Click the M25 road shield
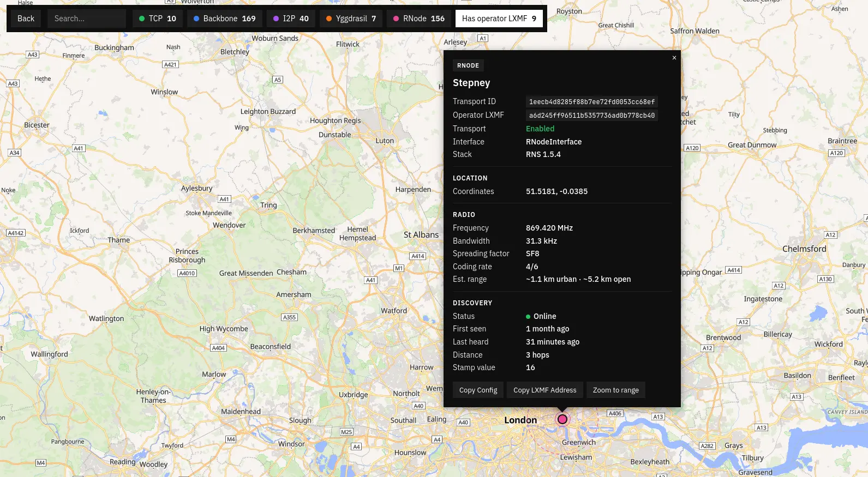 [346, 432]
